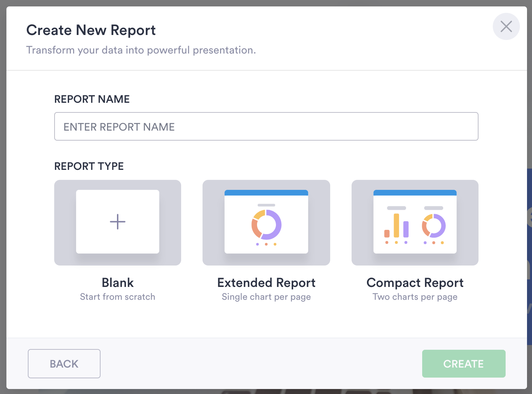Image resolution: width=532 pixels, height=394 pixels.
Task: Click the "REPORT NAME" field label
Action: point(92,99)
